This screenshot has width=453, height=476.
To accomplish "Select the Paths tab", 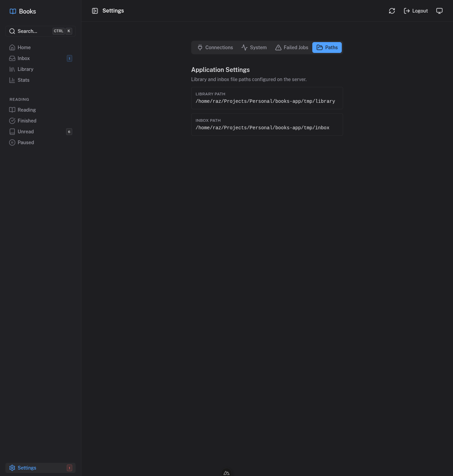I will [327, 47].
